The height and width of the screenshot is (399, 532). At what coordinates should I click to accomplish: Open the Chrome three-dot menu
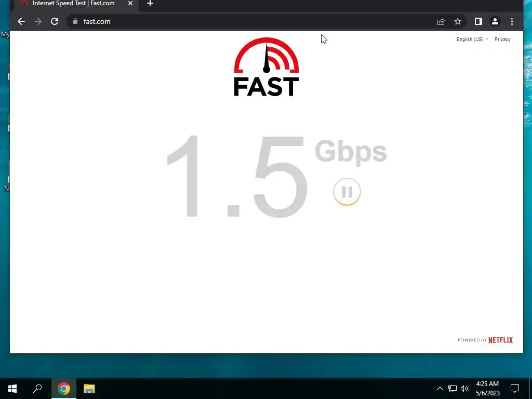point(512,21)
